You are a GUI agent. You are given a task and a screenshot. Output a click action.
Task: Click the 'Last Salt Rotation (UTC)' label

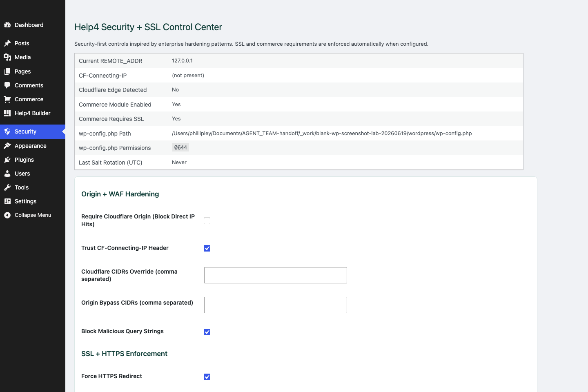[111, 163]
